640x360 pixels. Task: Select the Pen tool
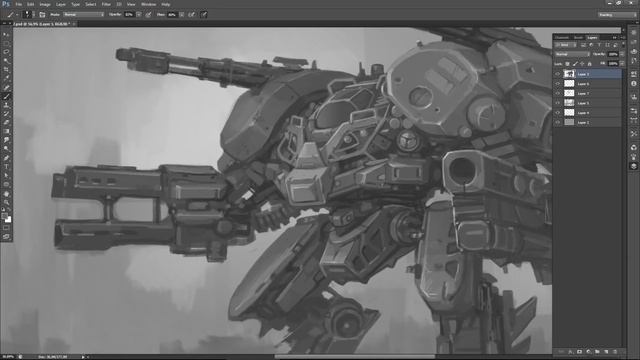click(x=6, y=158)
